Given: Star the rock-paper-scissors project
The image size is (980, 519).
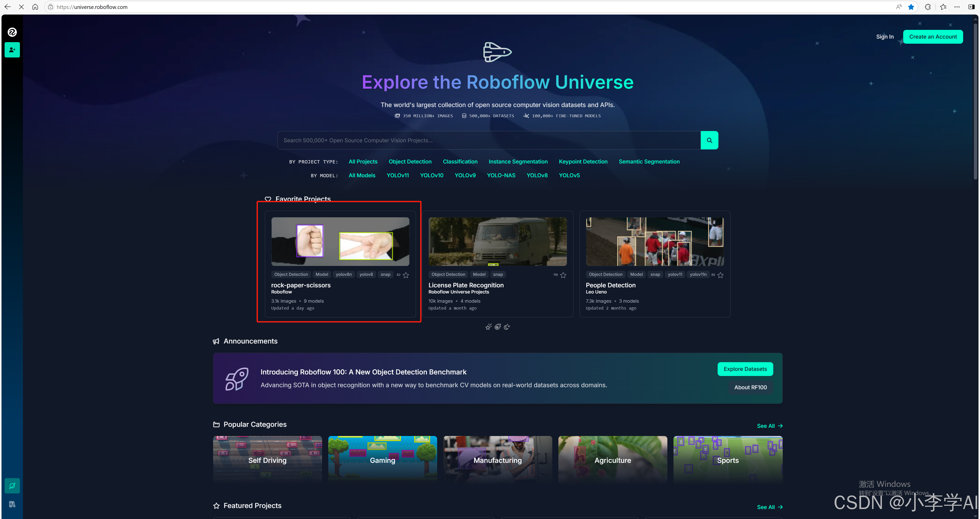Looking at the screenshot, I should (x=406, y=275).
